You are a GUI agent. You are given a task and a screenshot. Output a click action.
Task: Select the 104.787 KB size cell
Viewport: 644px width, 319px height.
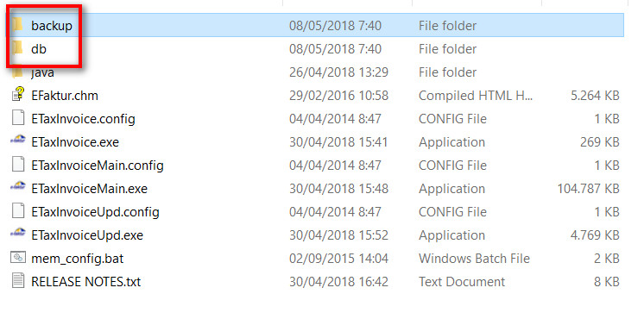588,189
